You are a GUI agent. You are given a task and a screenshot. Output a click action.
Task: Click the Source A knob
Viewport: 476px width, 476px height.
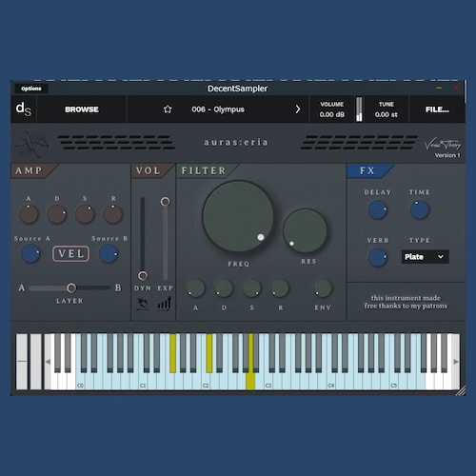pyautogui.click(x=30, y=254)
